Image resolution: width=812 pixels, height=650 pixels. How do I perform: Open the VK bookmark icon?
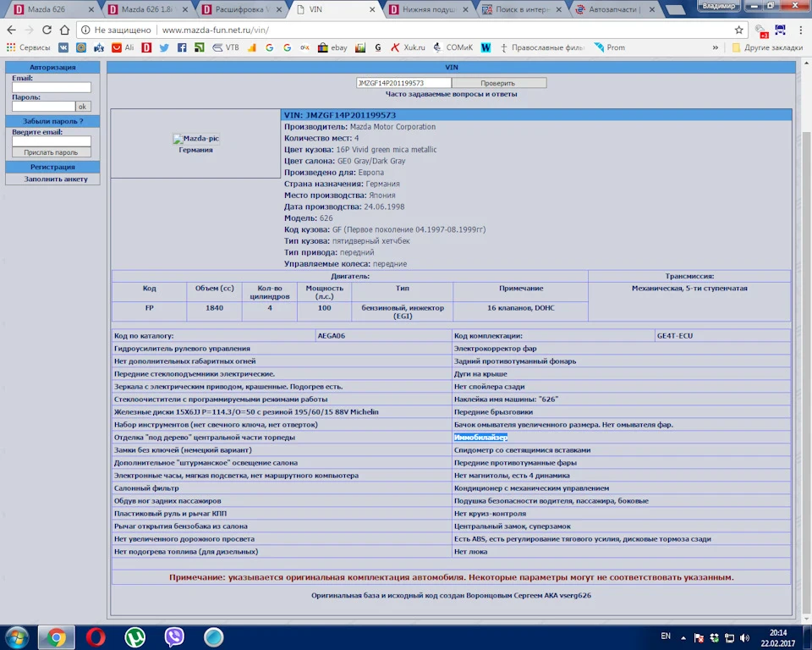point(63,47)
